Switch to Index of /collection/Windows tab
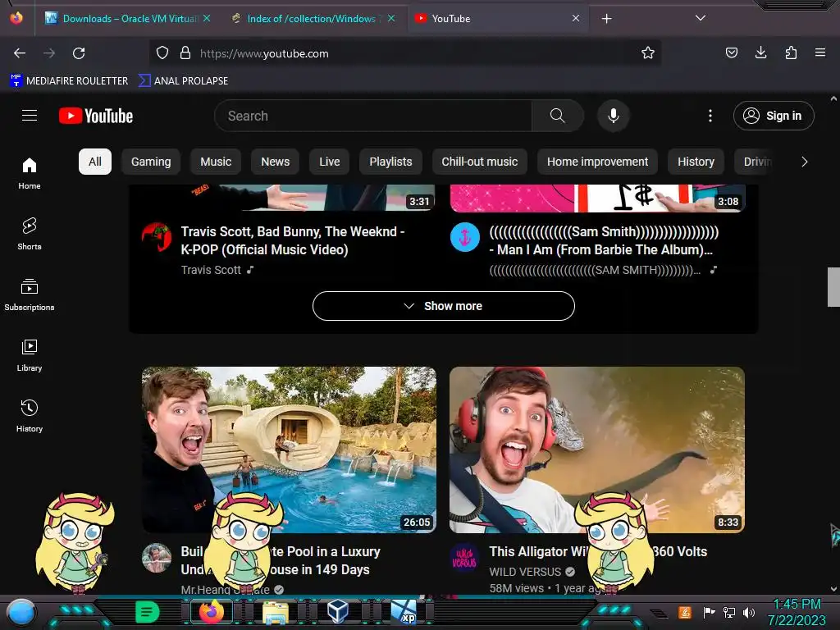Viewport: 840px width, 630px height. tap(313, 18)
